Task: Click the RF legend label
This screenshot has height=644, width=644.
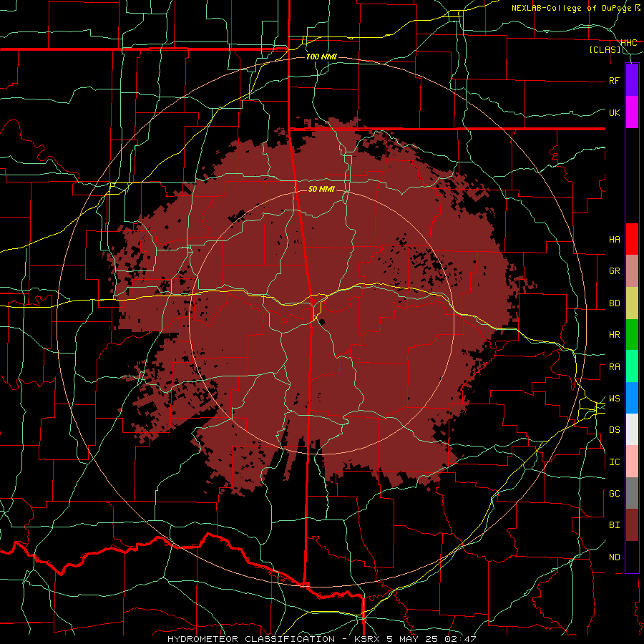Action: (x=615, y=80)
